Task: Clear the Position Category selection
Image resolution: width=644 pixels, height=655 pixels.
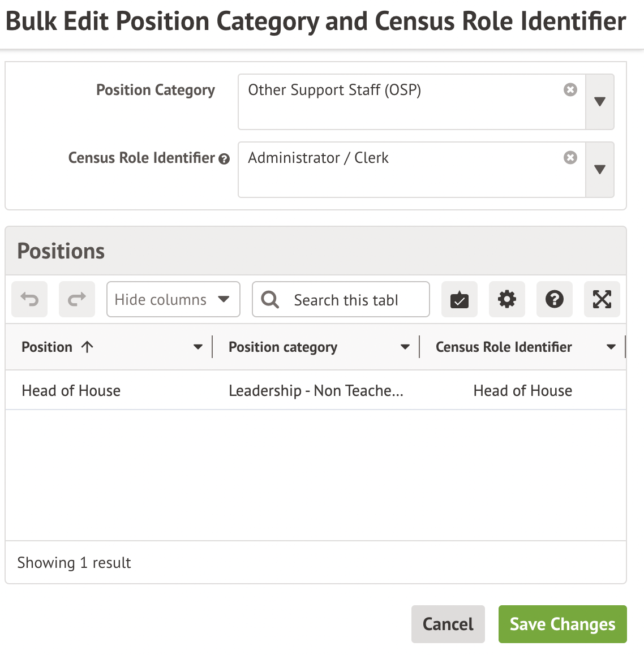Action: coord(570,90)
